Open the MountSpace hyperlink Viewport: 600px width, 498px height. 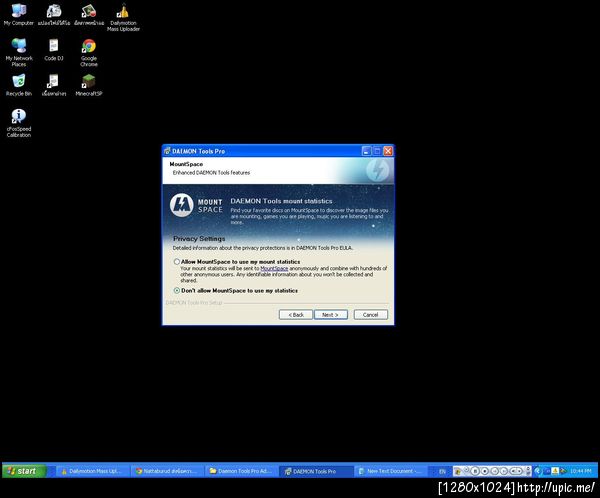(x=274, y=268)
